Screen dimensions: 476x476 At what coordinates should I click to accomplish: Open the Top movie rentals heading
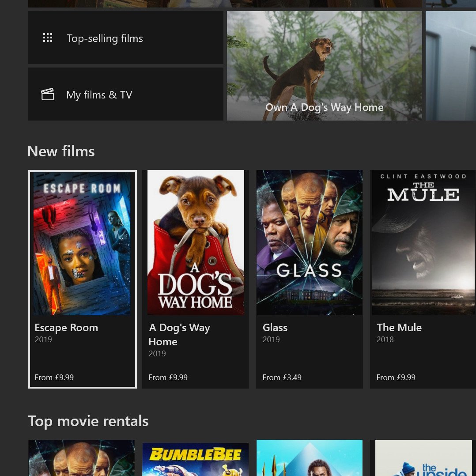point(88,421)
